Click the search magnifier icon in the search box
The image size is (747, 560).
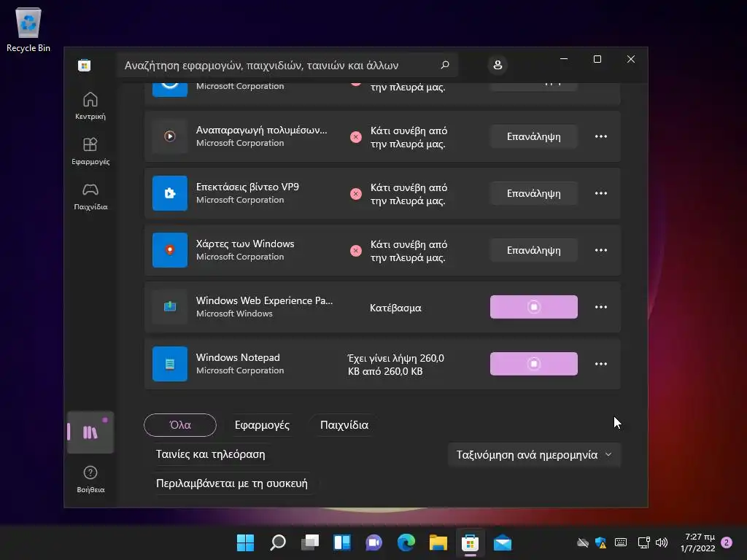(445, 65)
